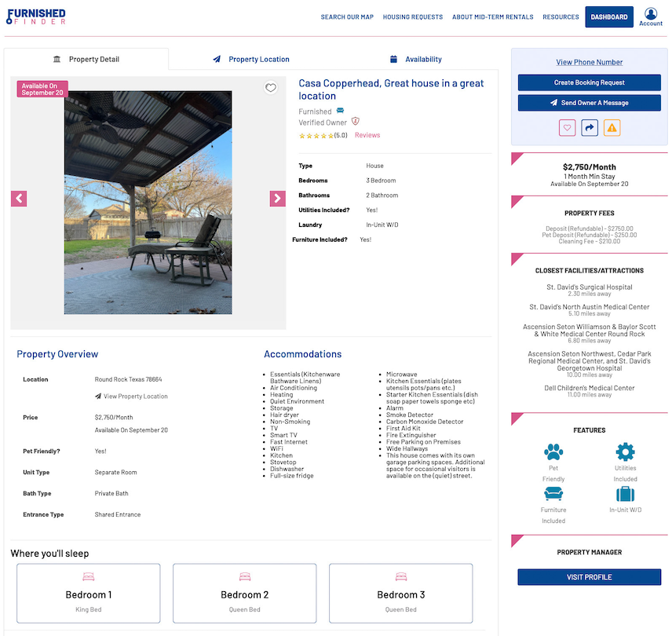Click View Phone Number link
Screen dimensions: 672x636
[x=590, y=62]
